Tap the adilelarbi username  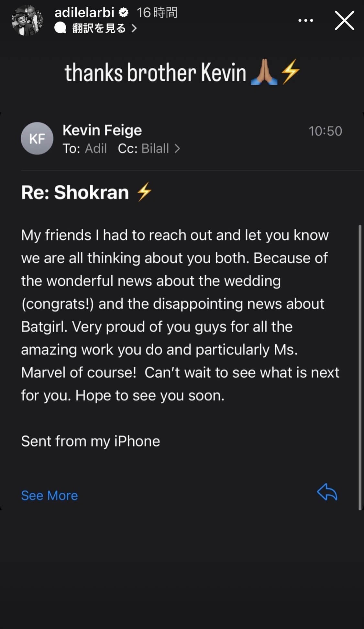(84, 13)
